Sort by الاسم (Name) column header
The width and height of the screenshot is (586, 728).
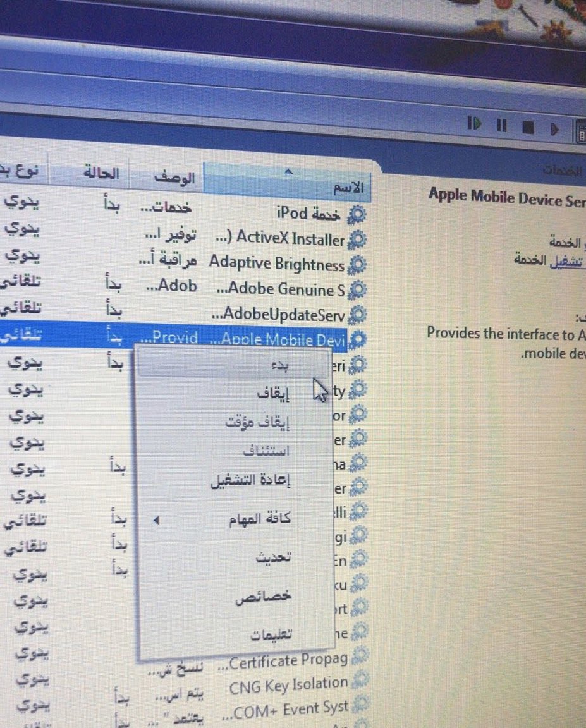287,181
